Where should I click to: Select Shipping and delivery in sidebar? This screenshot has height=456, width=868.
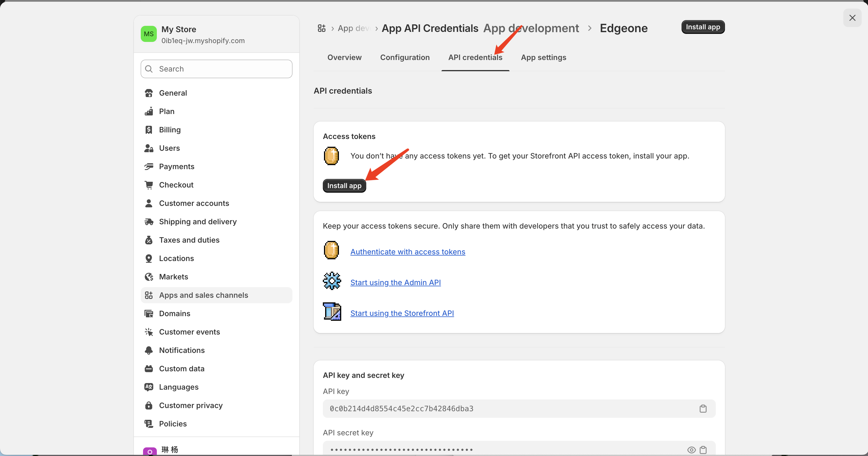[x=197, y=222]
